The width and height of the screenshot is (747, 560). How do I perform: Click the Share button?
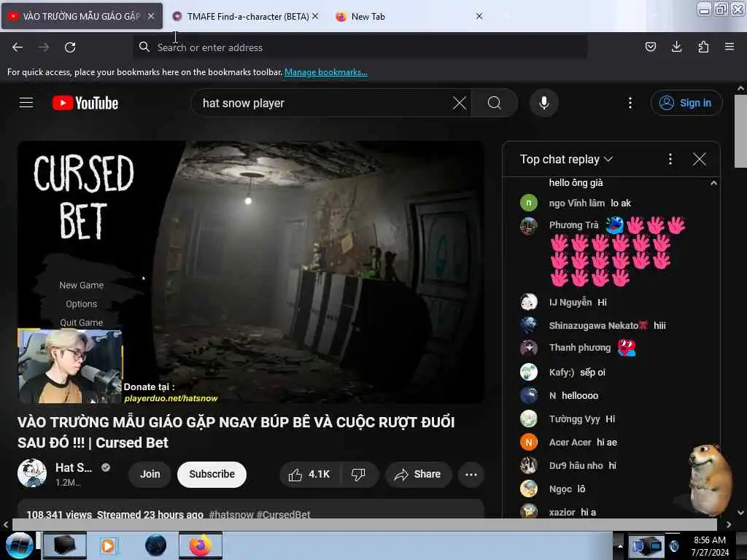418,474
